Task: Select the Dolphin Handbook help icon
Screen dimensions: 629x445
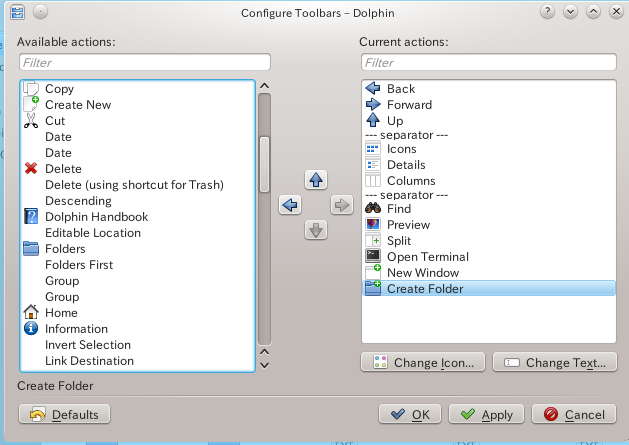Action: [31, 217]
